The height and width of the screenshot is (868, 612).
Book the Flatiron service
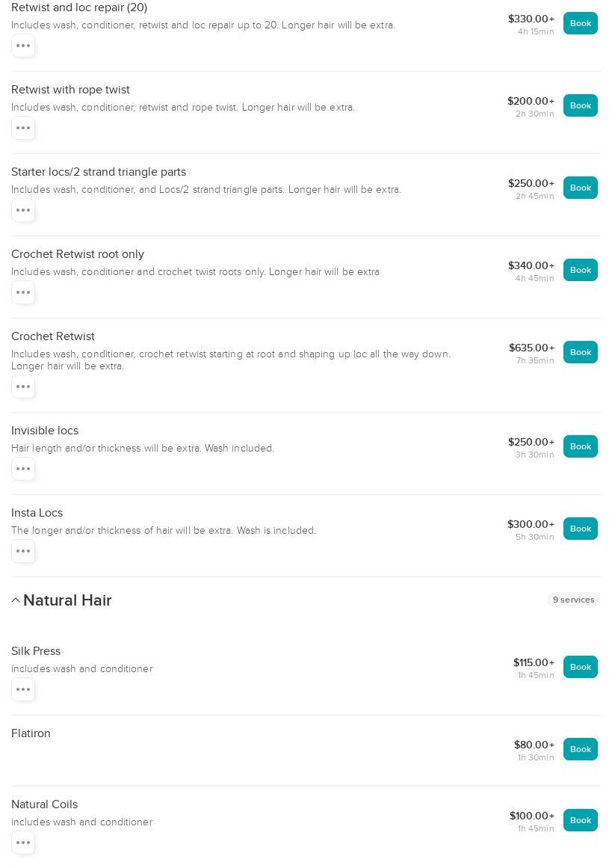[x=580, y=749]
